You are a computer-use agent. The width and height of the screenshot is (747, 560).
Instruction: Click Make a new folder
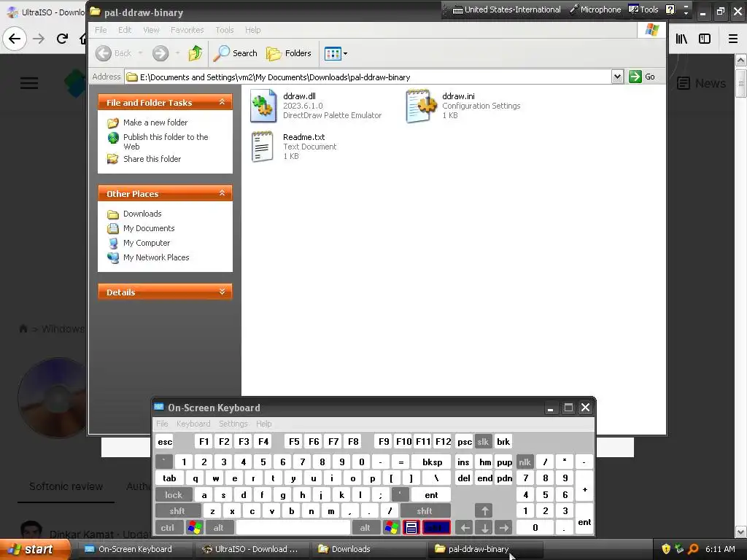pyautogui.click(x=155, y=122)
